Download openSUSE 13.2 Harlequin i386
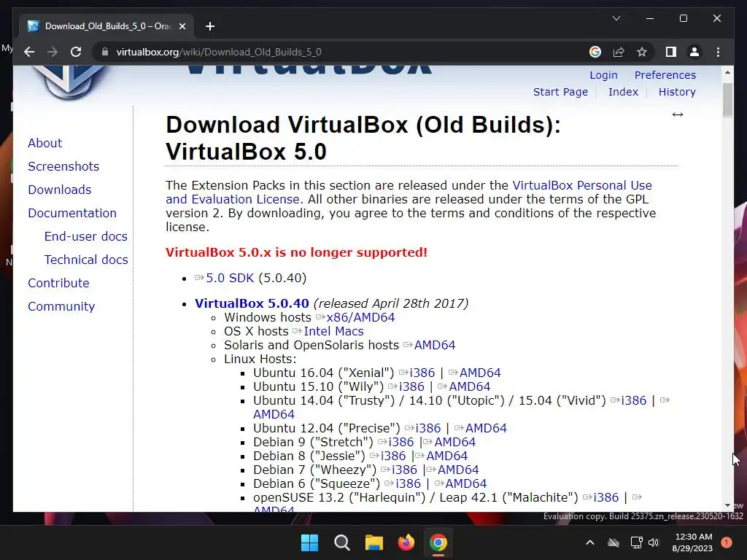The height and width of the screenshot is (560, 747). point(606,497)
